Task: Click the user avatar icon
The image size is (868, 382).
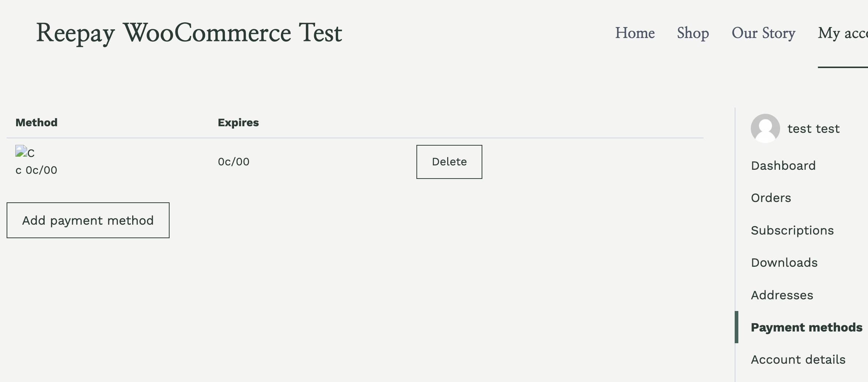Action: pyautogui.click(x=765, y=129)
